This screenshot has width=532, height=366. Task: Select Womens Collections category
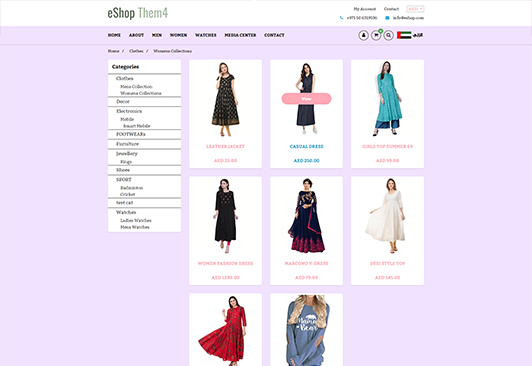(x=141, y=93)
